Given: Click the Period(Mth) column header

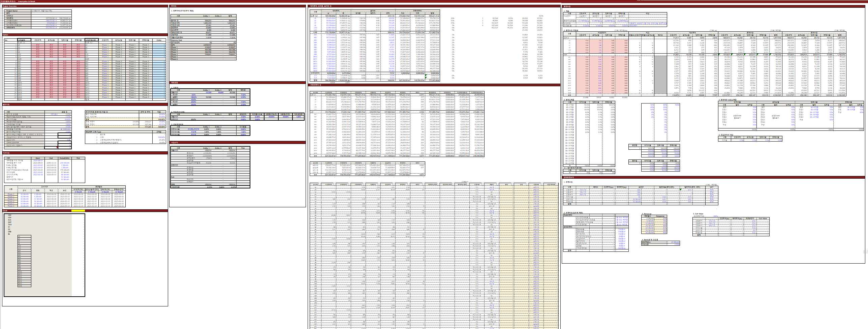Looking at the screenshot, I should tap(64, 158).
